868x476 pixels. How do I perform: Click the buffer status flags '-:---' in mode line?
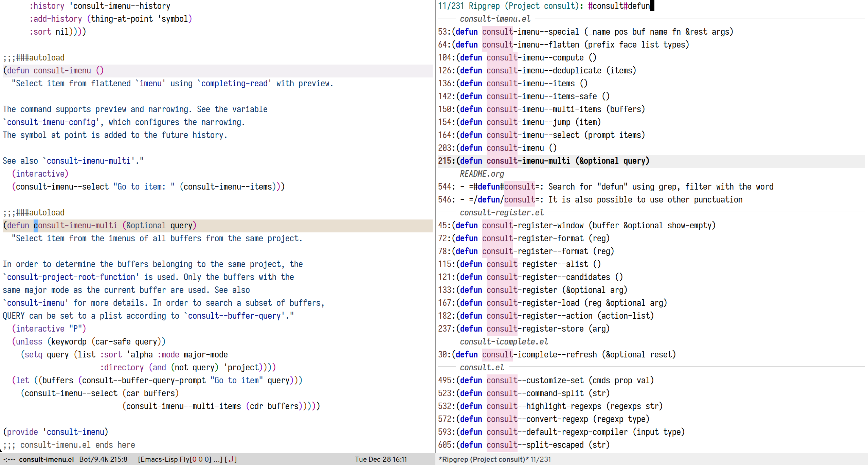9,459
